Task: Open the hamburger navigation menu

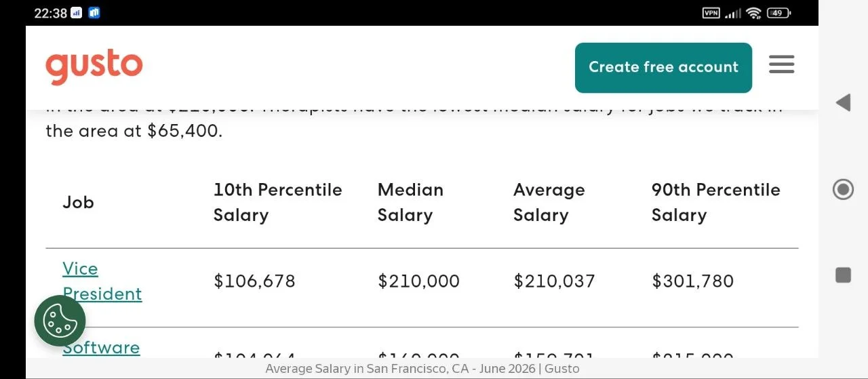Action: (781, 65)
